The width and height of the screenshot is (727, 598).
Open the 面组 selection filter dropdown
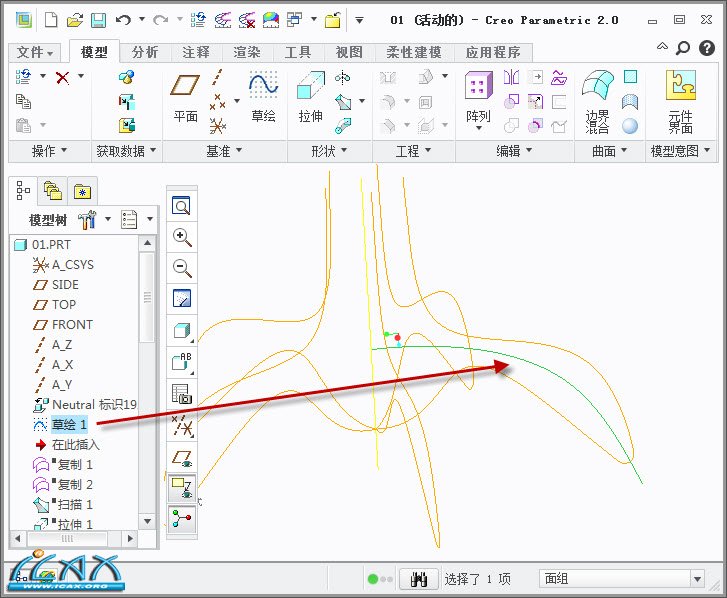626,578
